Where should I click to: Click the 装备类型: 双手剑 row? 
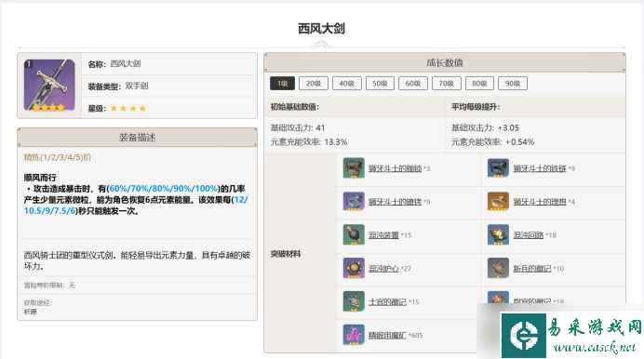tap(169, 86)
